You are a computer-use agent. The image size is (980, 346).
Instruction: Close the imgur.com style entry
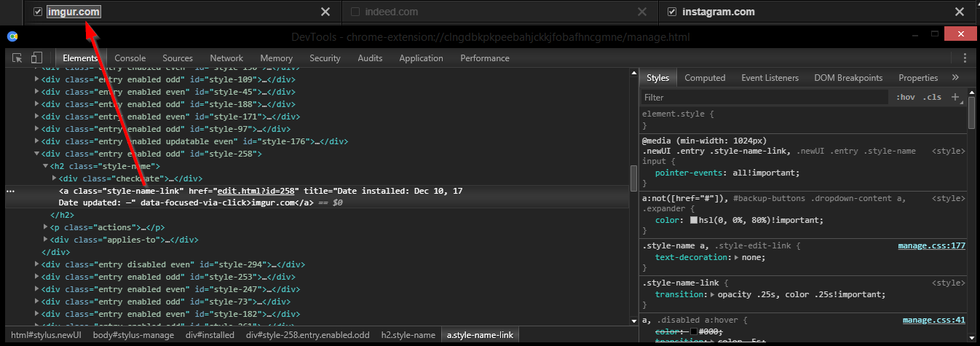pos(325,12)
